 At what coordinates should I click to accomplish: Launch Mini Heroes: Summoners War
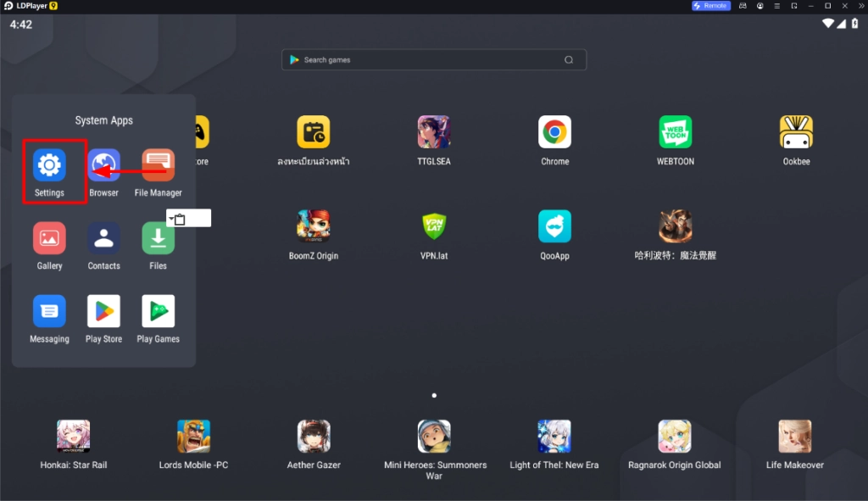coord(434,436)
